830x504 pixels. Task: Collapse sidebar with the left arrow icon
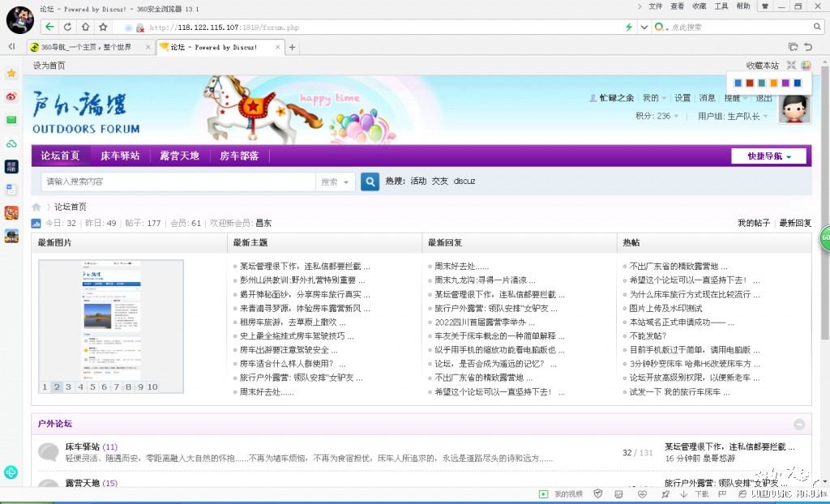pyautogui.click(x=11, y=46)
